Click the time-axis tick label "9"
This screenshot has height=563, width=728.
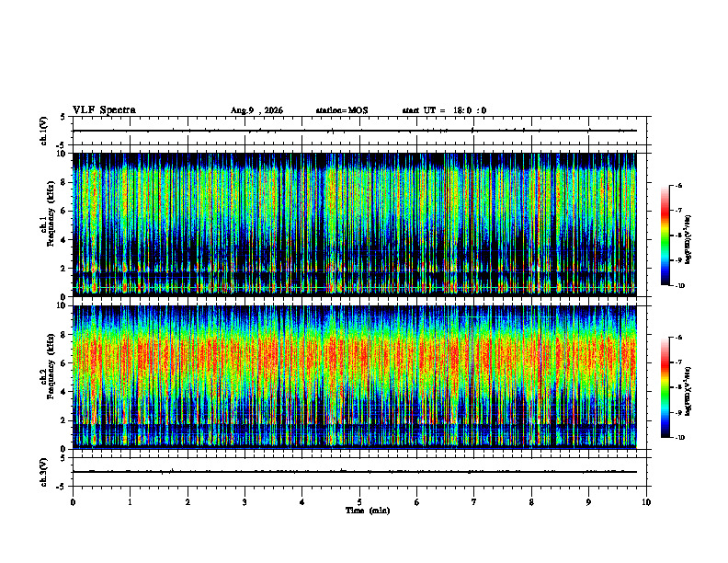(x=588, y=502)
